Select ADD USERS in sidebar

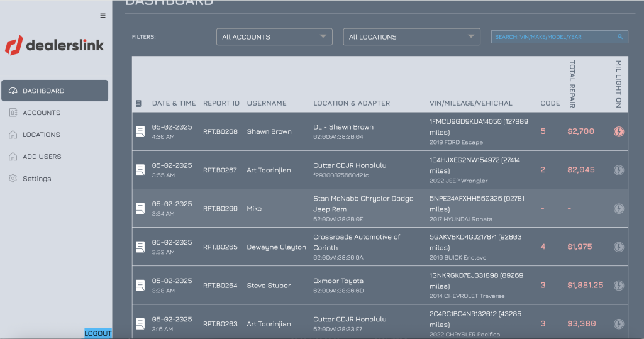[x=42, y=157]
